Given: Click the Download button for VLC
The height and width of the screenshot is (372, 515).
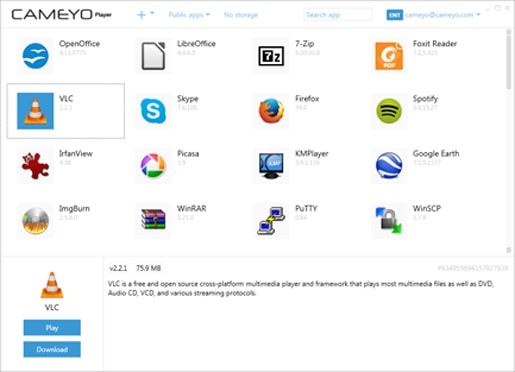Looking at the screenshot, I should click(x=52, y=349).
